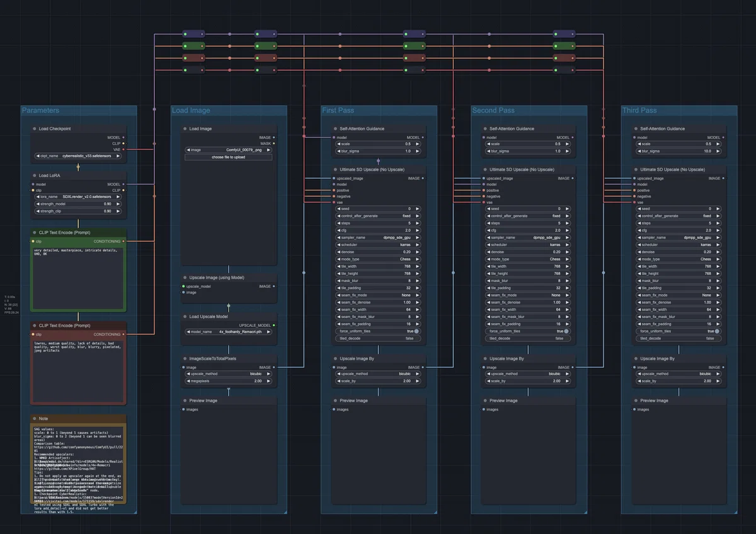The width and height of the screenshot is (756, 534).
Task: Decrease cfg with left arrow in Second Pass
Action: [x=487, y=230]
